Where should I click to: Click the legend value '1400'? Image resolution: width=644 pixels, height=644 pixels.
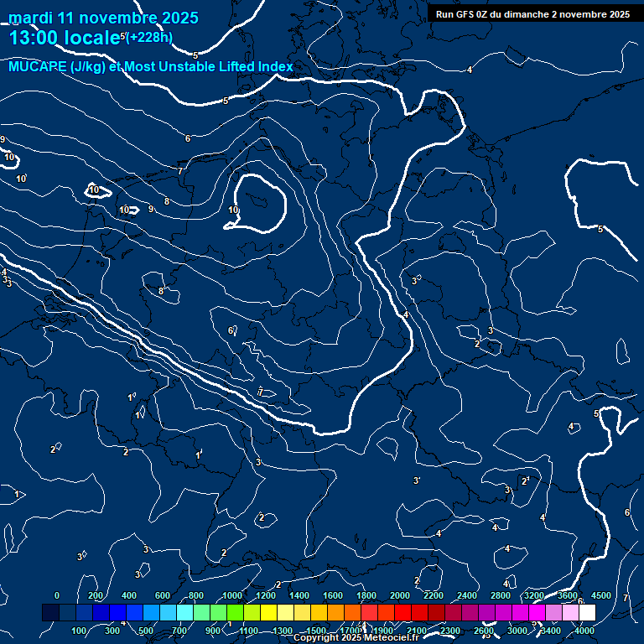pyautogui.click(x=299, y=595)
